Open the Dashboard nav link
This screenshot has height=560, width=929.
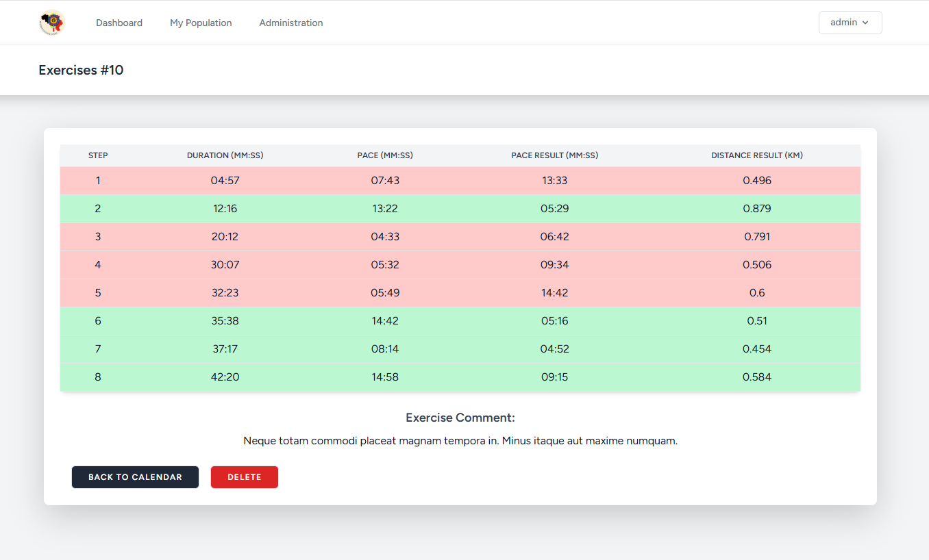point(119,23)
